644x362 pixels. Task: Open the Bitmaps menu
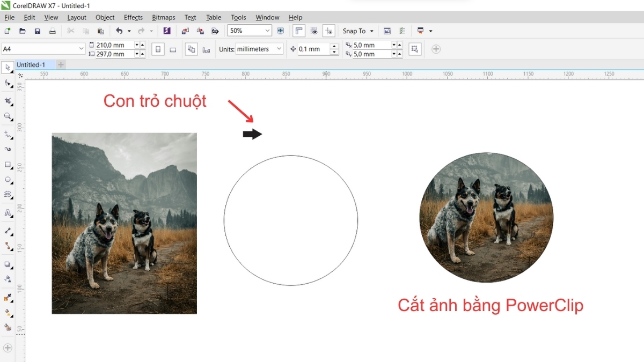[164, 17]
